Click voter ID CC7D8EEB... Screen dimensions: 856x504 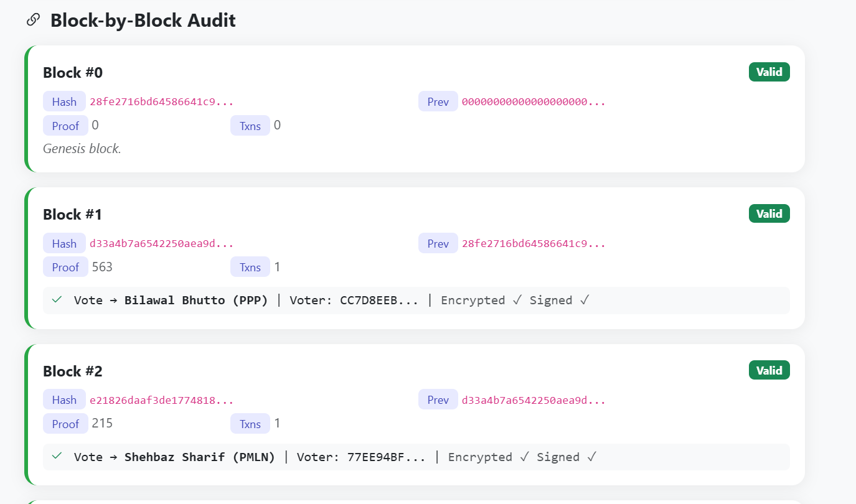[379, 301]
